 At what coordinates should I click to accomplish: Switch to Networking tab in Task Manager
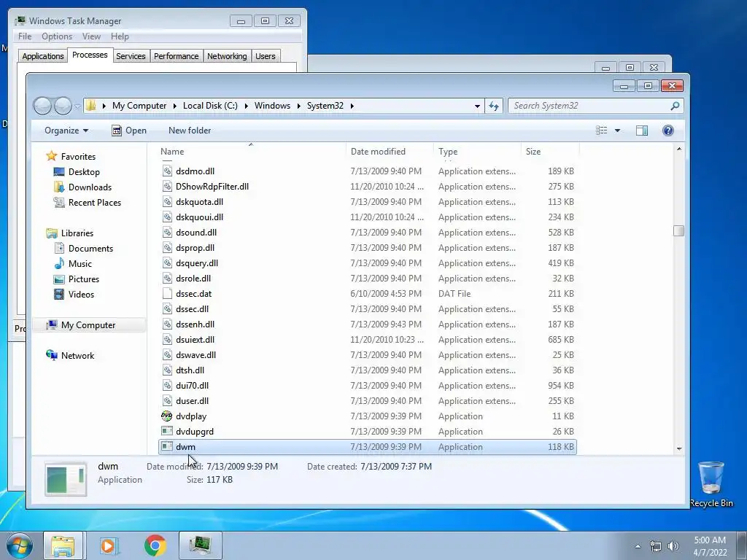[227, 56]
